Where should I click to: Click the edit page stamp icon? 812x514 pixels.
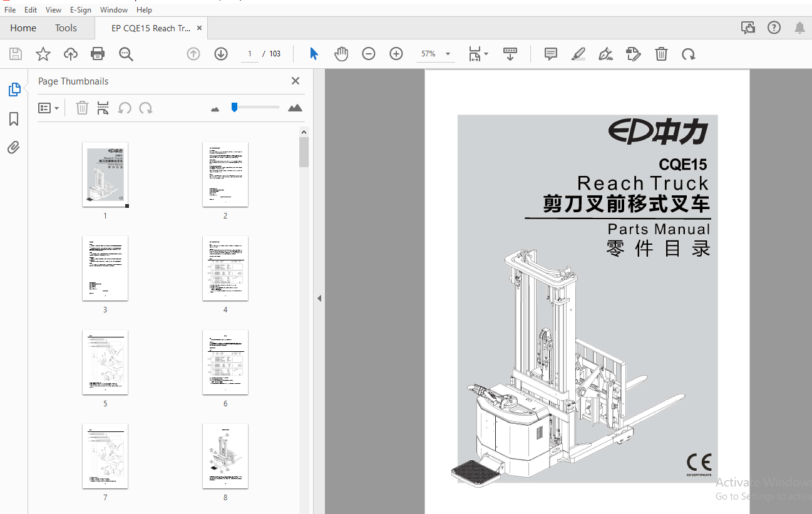tap(634, 54)
